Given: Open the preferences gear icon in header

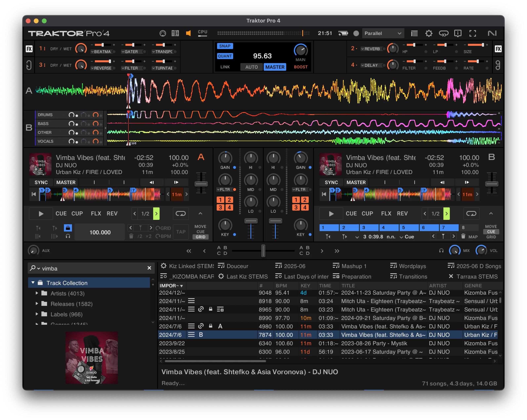Looking at the screenshot, I should click(429, 33).
